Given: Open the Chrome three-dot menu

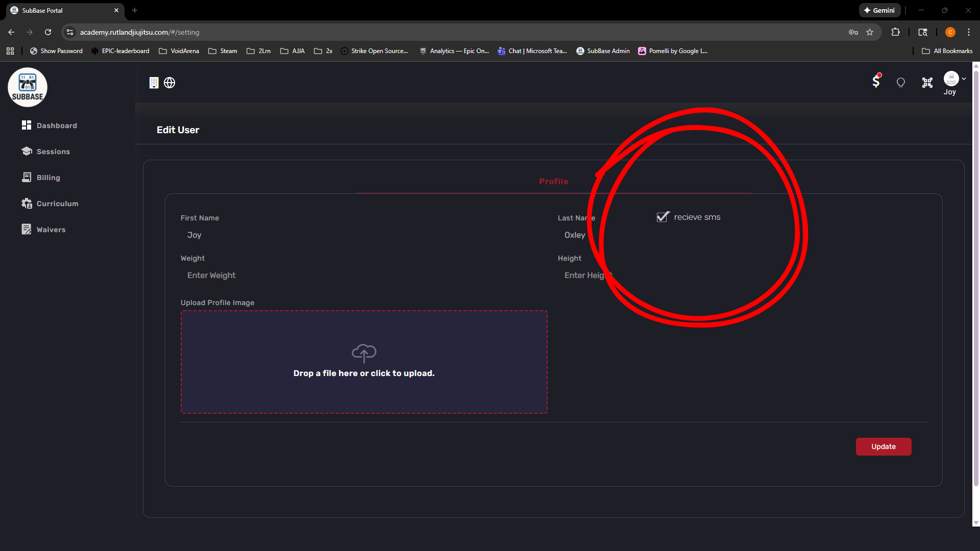Looking at the screenshot, I should click(968, 32).
